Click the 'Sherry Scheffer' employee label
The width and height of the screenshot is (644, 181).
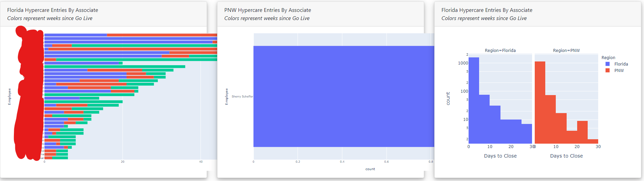tap(242, 96)
